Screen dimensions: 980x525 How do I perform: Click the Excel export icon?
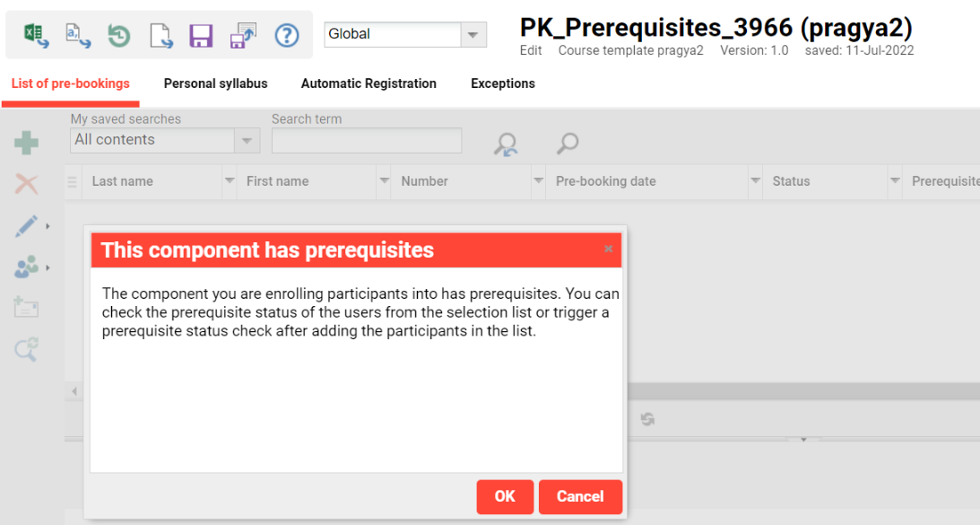[x=35, y=35]
